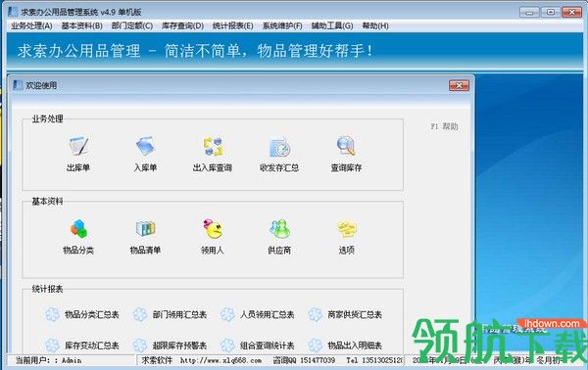Click the http://www.xlq668.com status bar text

click(220, 360)
